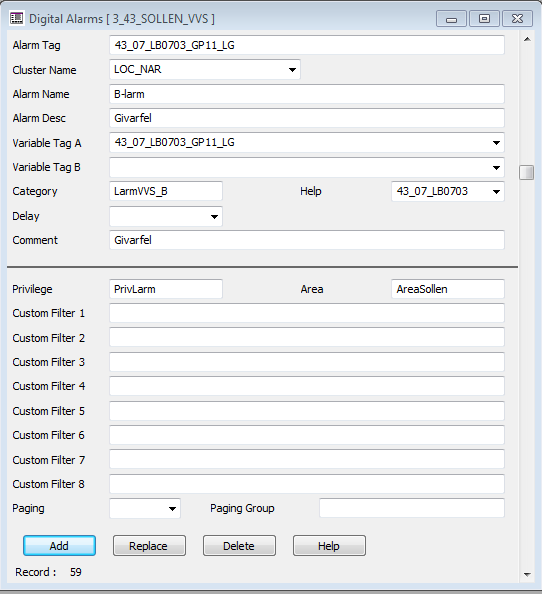Click the scroll up arrow
The width and height of the screenshot is (542, 594).
527,39
